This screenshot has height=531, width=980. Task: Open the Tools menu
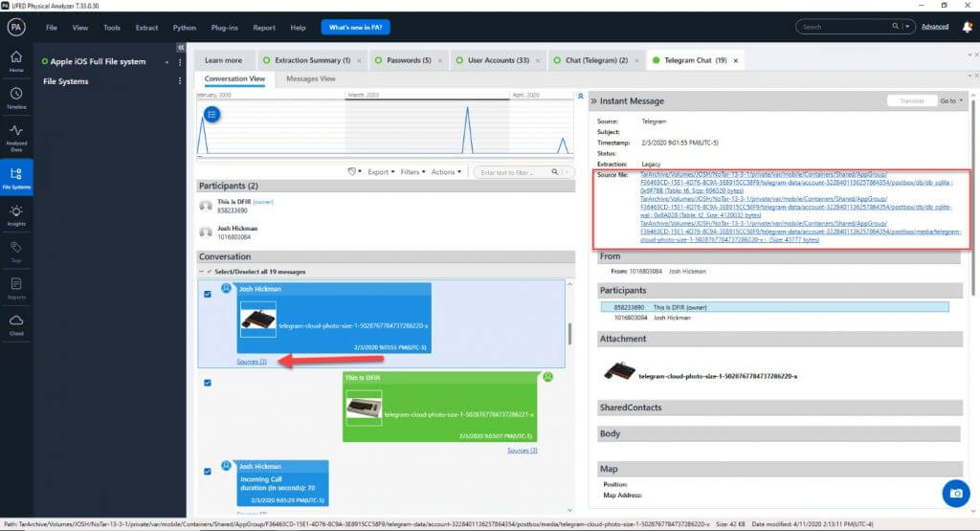[112, 28]
